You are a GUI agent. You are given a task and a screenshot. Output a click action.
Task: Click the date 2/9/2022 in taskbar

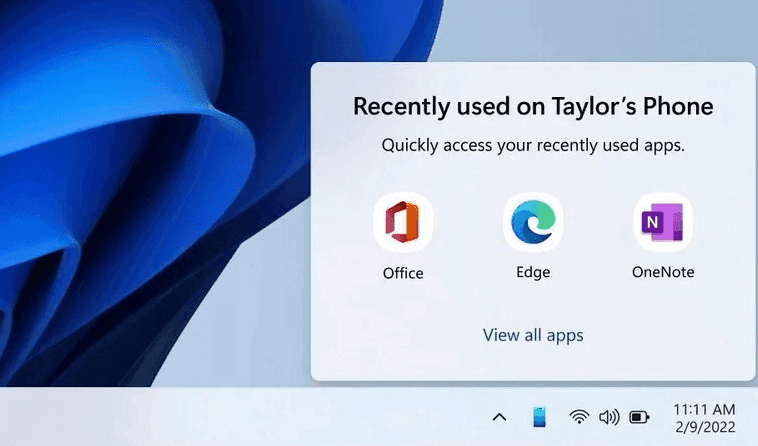[705, 427]
